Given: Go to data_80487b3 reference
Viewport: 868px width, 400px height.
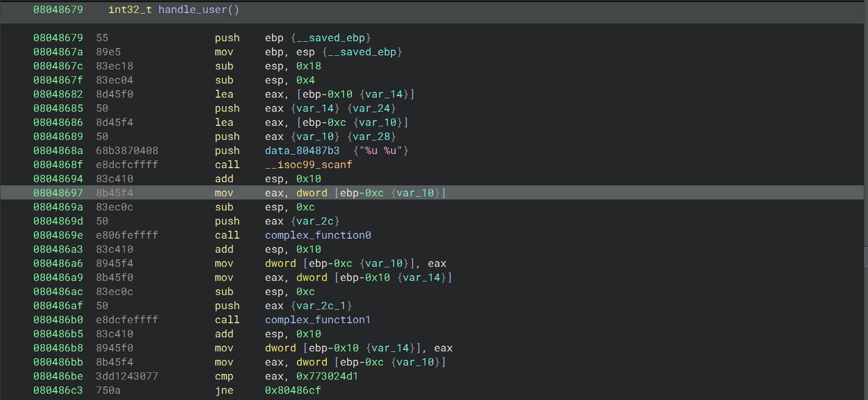Looking at the screenshot, I should pos(302,151).
